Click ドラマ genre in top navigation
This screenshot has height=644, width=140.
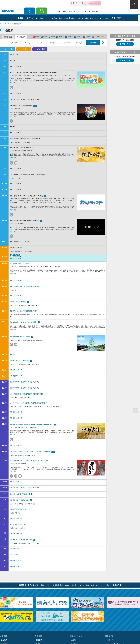click(x=48, y=18)
